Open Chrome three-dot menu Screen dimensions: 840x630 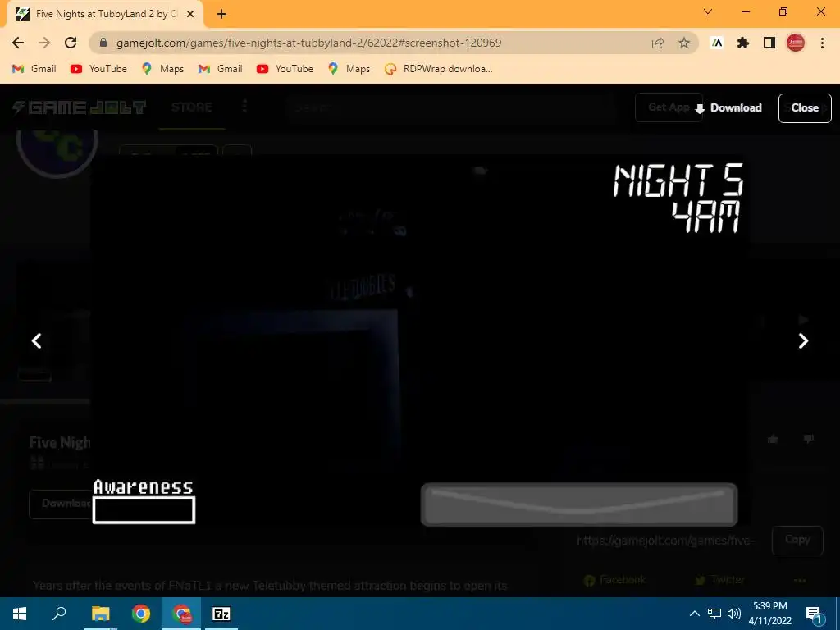pyautogui.click(x=822, y=43)
